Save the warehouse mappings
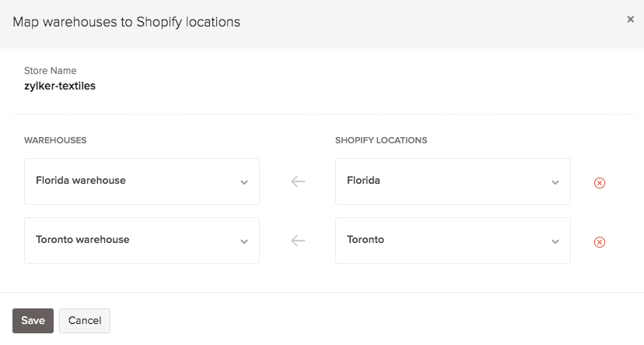644x345 pixels. click(33, 321)
